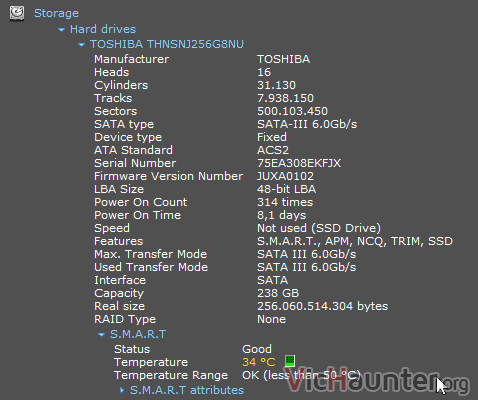Select the S.M.A.R.T section heading
478x400 pixels.
138,334
